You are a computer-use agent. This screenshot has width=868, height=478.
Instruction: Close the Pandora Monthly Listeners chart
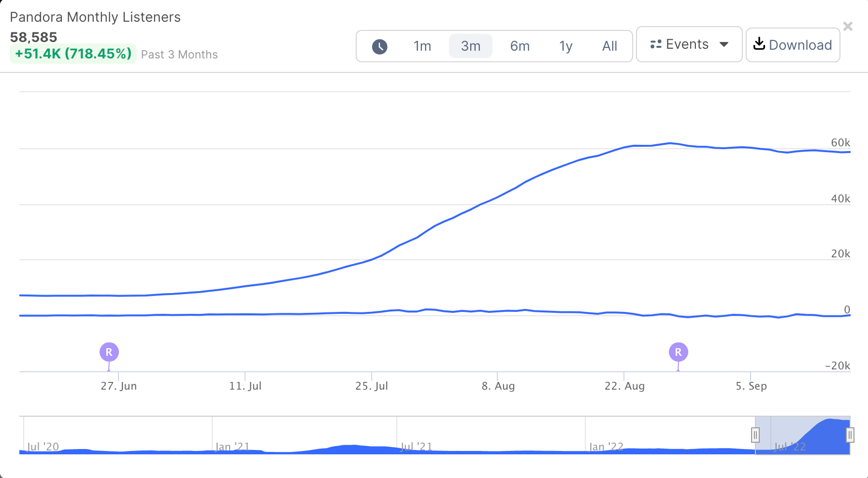coord(848,27)
